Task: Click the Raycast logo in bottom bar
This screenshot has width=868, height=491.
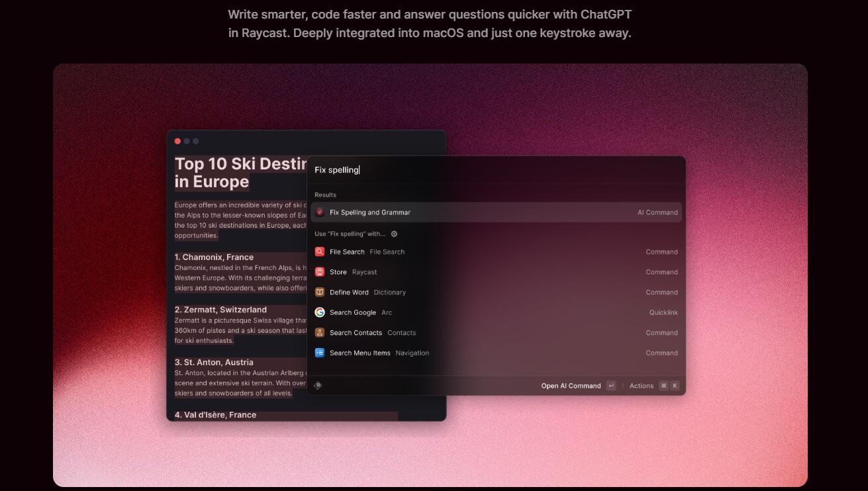Action: pos(318,386)
